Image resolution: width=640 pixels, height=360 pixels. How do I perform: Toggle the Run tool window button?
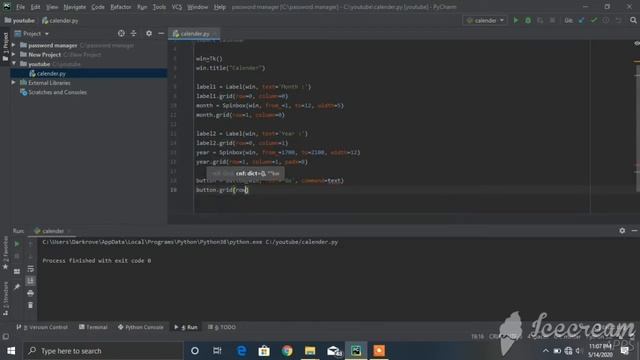click(186, 327)
